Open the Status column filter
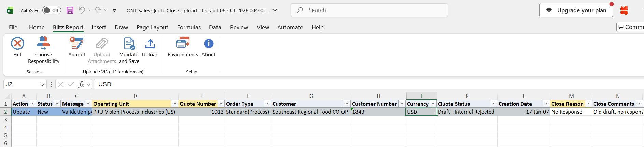644x147 pixels. [x=57, y=104]
